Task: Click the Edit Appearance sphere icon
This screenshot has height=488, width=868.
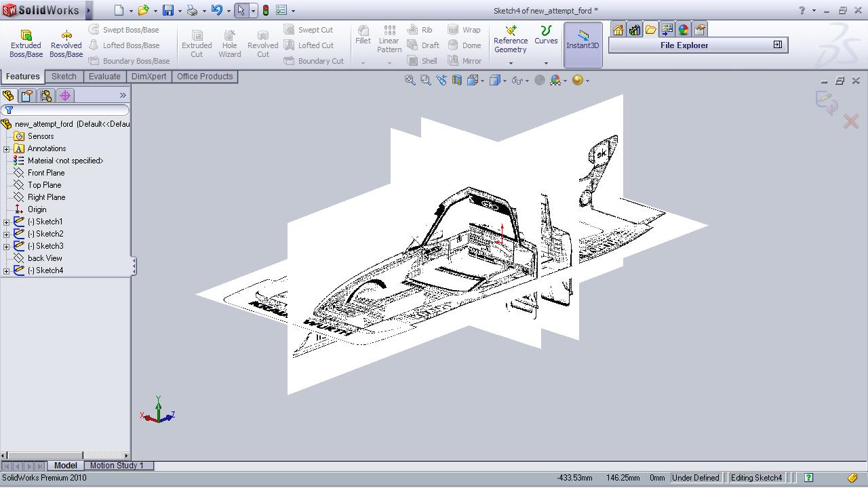Action: click(x=540, y=80)
